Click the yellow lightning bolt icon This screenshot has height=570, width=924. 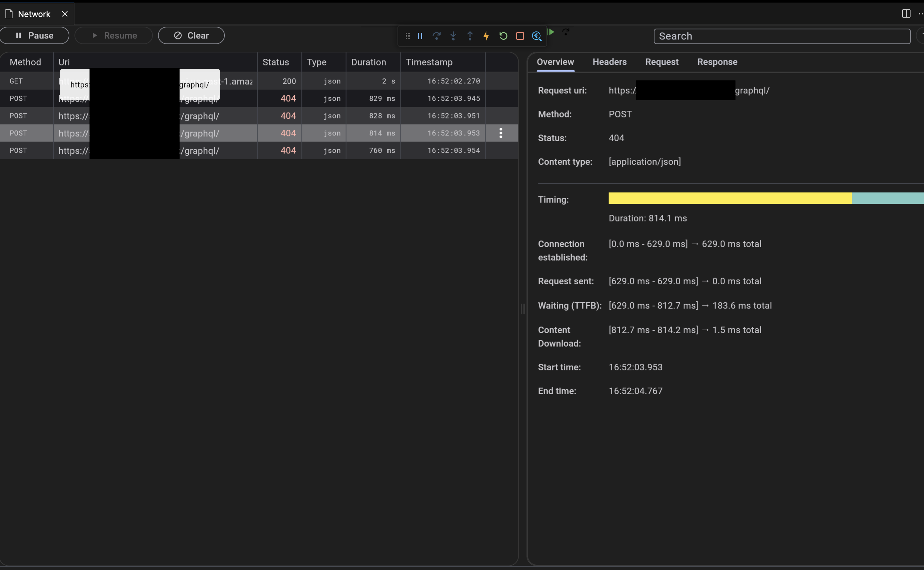click(486, 36)
